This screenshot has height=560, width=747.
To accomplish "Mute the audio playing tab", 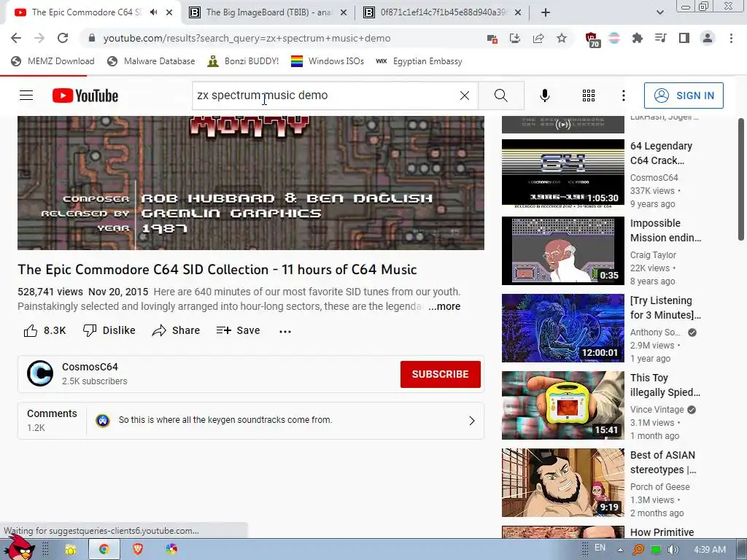I will pos(153,12).
